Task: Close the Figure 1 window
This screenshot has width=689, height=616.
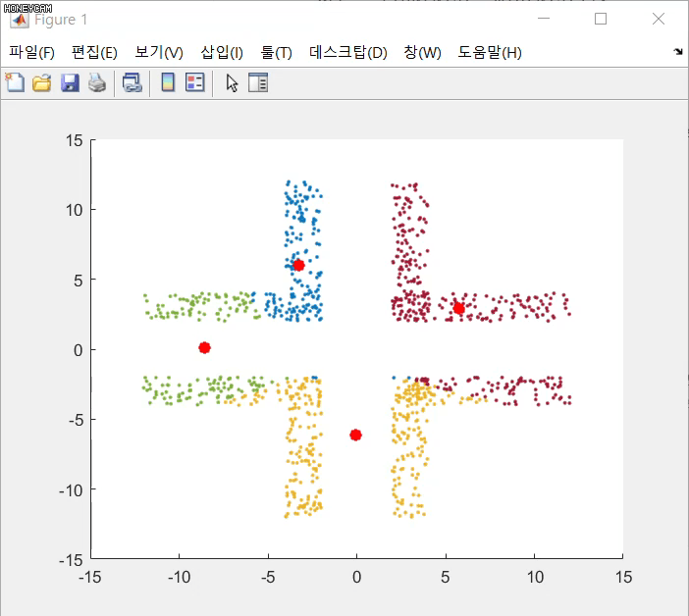Action: pos(659,19)
